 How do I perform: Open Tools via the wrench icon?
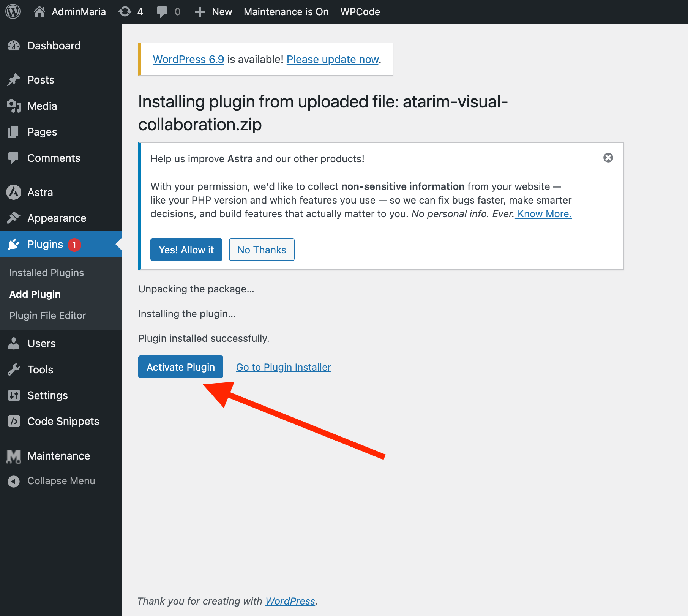14,369
